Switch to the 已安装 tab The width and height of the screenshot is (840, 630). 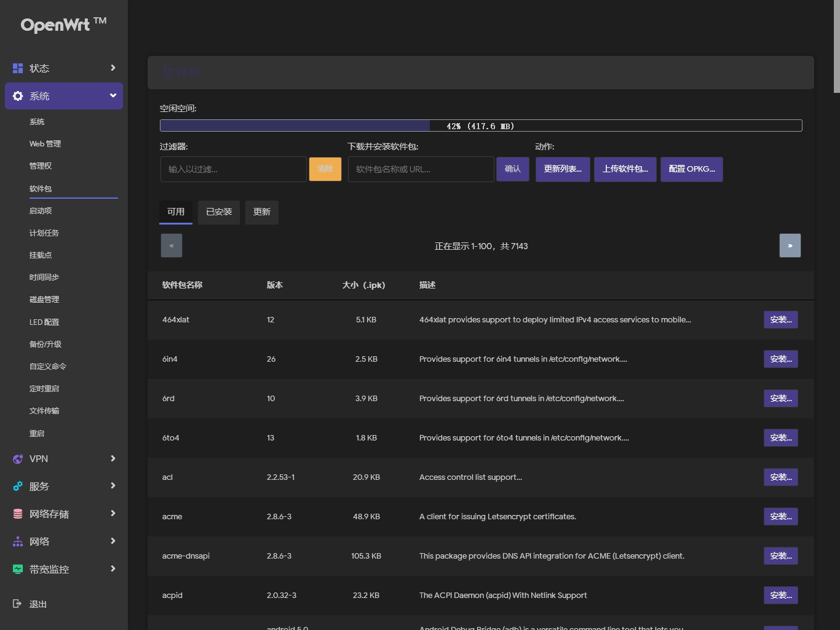[219, 212]
